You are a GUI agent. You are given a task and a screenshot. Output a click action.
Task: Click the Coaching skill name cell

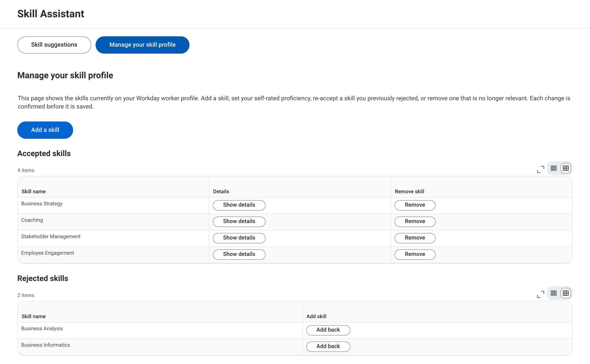click(x=113, y=222)
